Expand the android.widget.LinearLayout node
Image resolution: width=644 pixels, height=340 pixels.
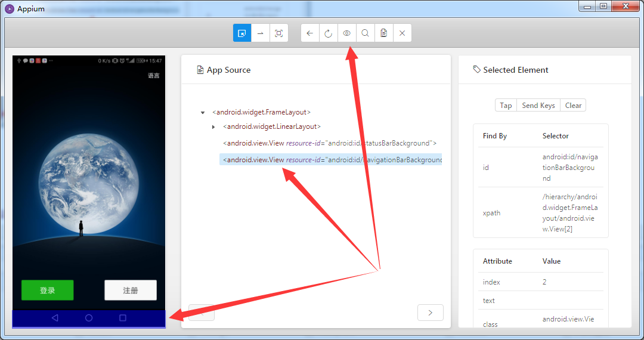[x=213, y=126]
